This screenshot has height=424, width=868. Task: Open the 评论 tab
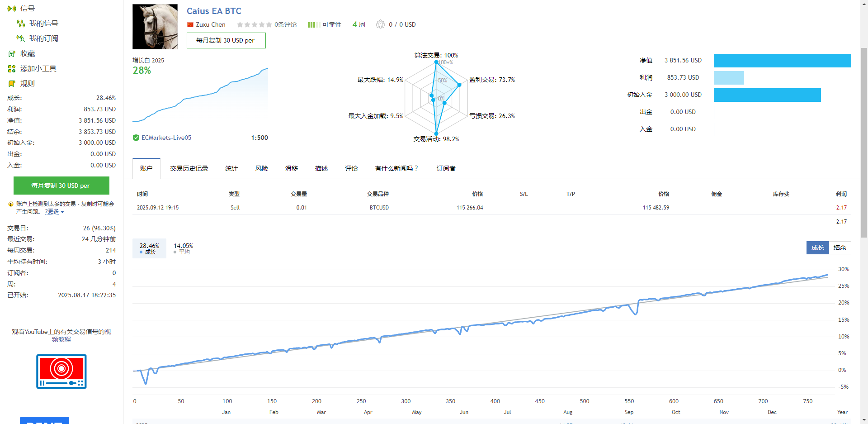coord(351,168)
